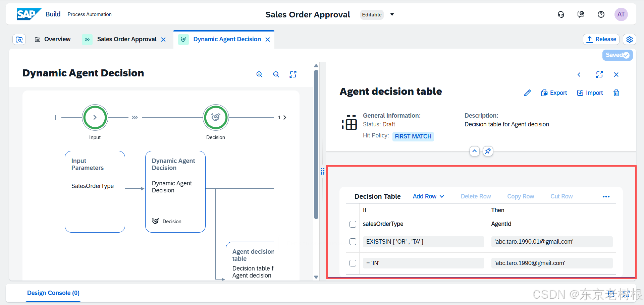Viewport: 644px width, 305px height.
Task: Click the salesOrderType column header
Action: [x=383, y=224]
